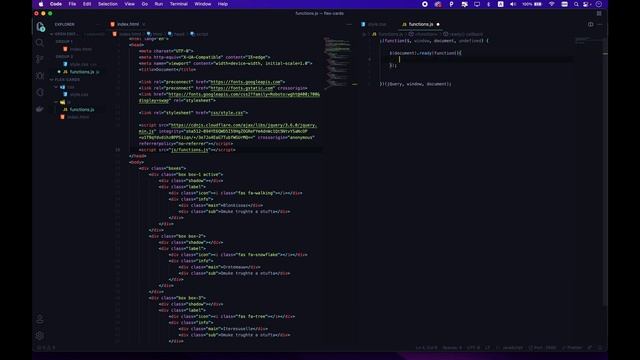Click the line and column status item

427,348
